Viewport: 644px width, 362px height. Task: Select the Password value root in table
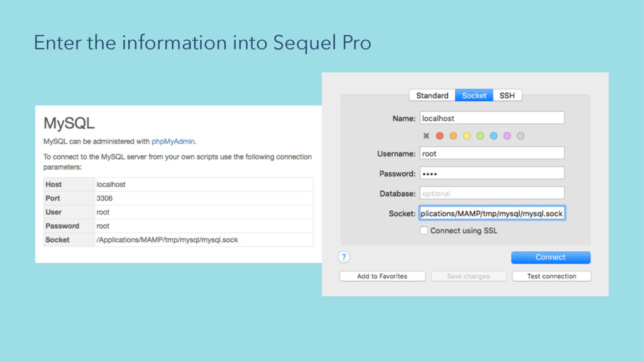103,226
